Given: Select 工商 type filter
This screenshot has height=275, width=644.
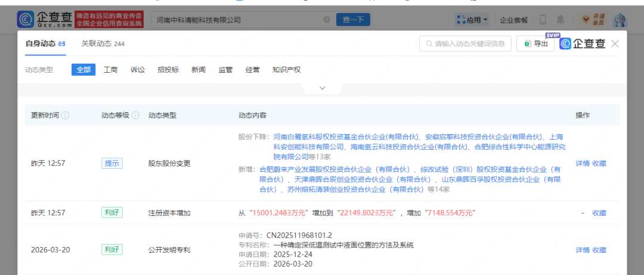Looking at the screenshot, I should [110, 70].
